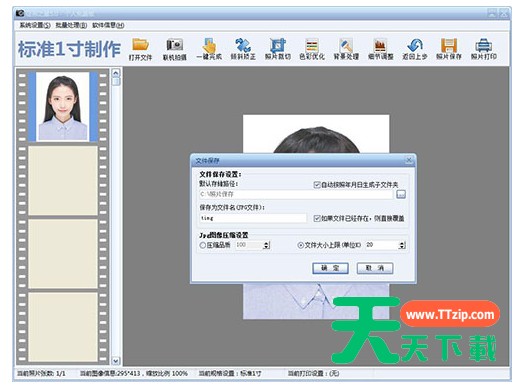The image size is (519, 385).
Task: Open the 色彩优化 color optimization tool
Action: coord(312,45)
